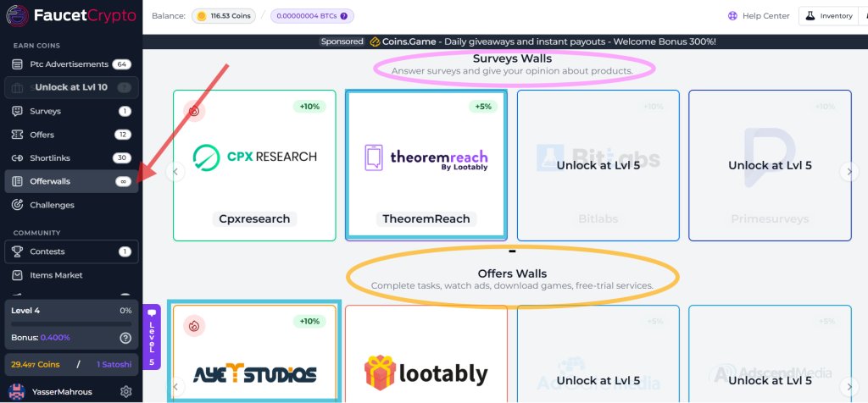Open the Coins.Game sponsored banner
The height and width of the screenshot is (403, 868).
pyautogui.click(x=517, y=41)
